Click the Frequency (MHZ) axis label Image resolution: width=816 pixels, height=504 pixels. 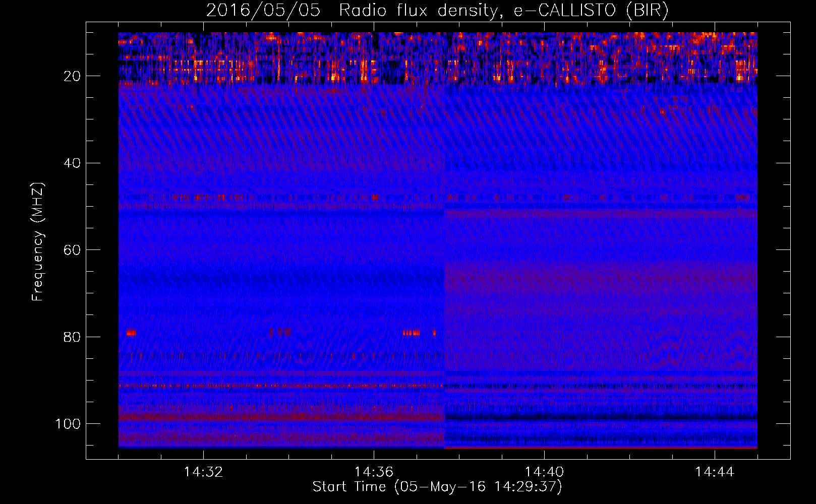38,242
